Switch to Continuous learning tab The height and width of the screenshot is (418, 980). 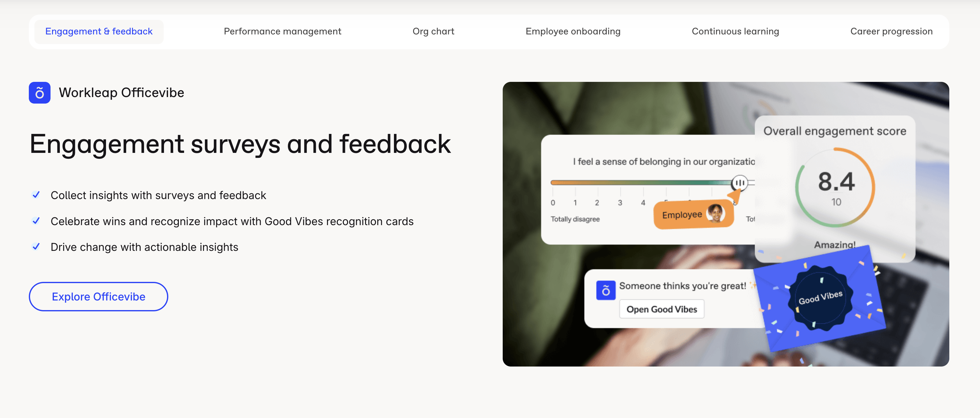pos(735,32)
